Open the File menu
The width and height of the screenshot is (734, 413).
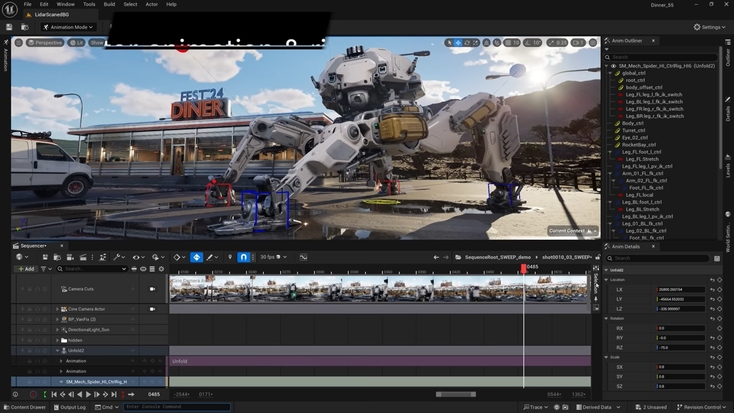click(x=28, y=4)
